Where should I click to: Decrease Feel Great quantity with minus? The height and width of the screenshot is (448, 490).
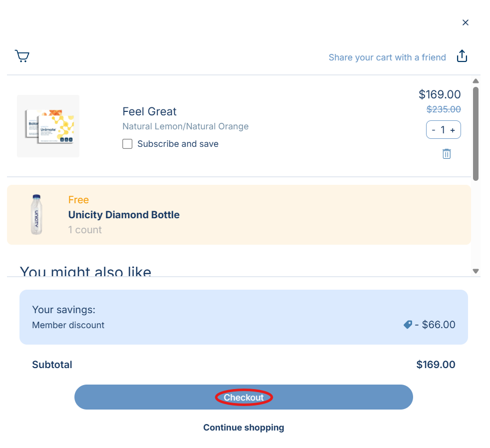[434, 130]
